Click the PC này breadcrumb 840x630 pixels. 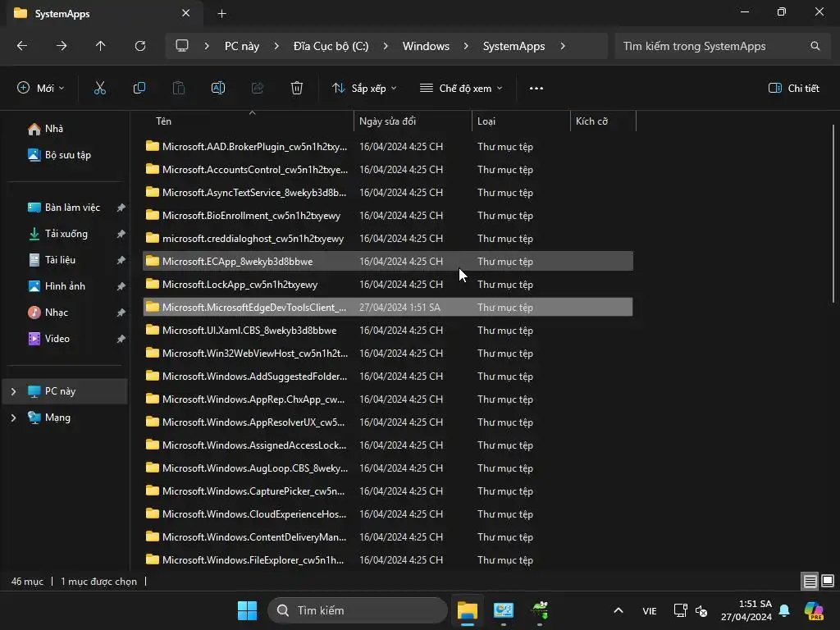(x=242, y=46)
